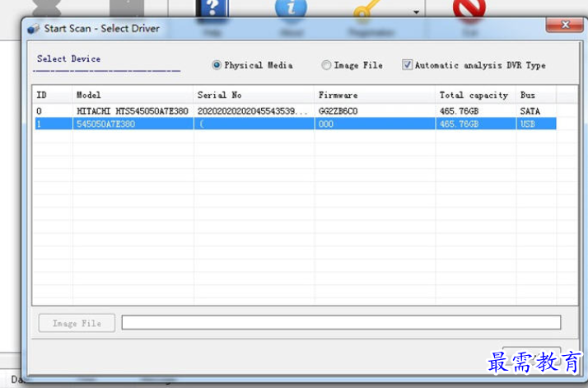
Task: Sort by Model column header
Action: pos(133,95)
